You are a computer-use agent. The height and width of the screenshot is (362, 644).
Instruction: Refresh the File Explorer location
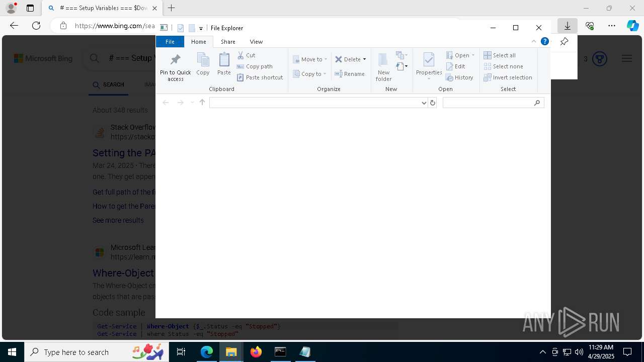432,103
